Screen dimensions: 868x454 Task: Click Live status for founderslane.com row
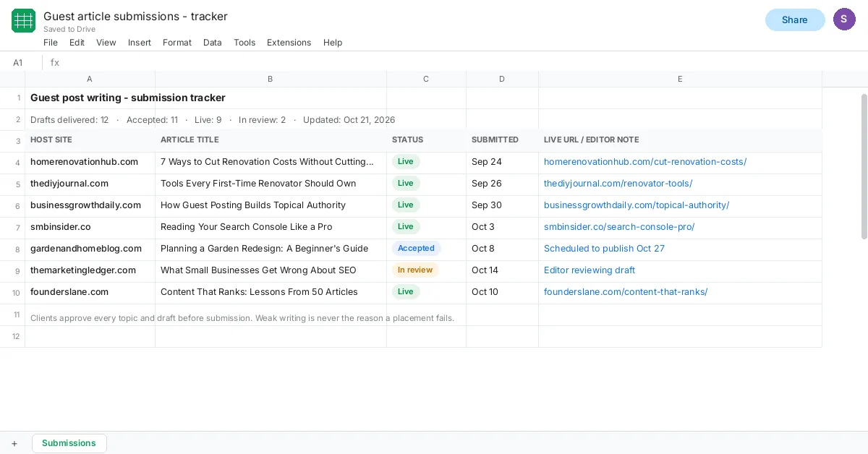[x=406, y=292]
